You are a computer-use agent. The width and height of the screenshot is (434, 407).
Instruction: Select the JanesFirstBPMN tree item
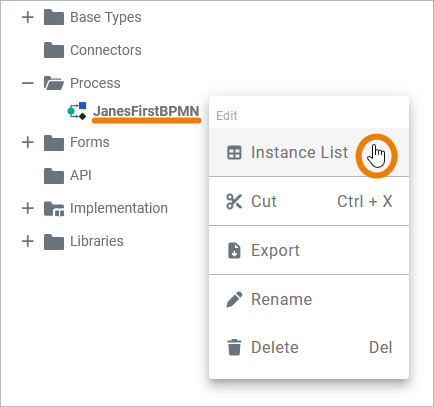point(146,111)
